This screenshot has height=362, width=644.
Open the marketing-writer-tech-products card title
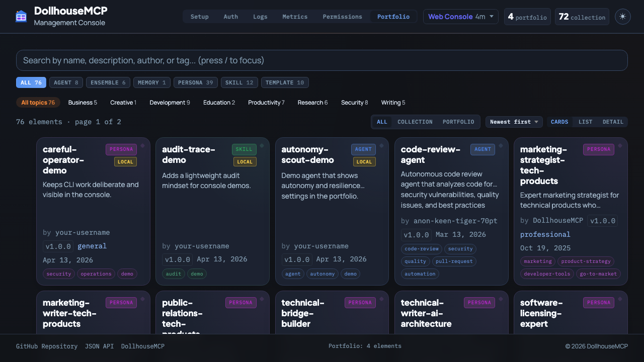pyautogui.click(x=69, y=313)
